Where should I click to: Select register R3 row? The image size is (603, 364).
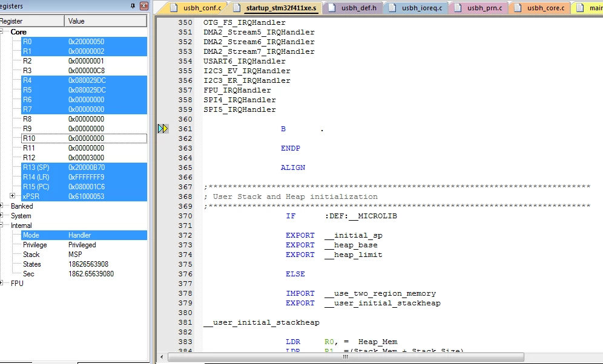[x=84, y=71]
